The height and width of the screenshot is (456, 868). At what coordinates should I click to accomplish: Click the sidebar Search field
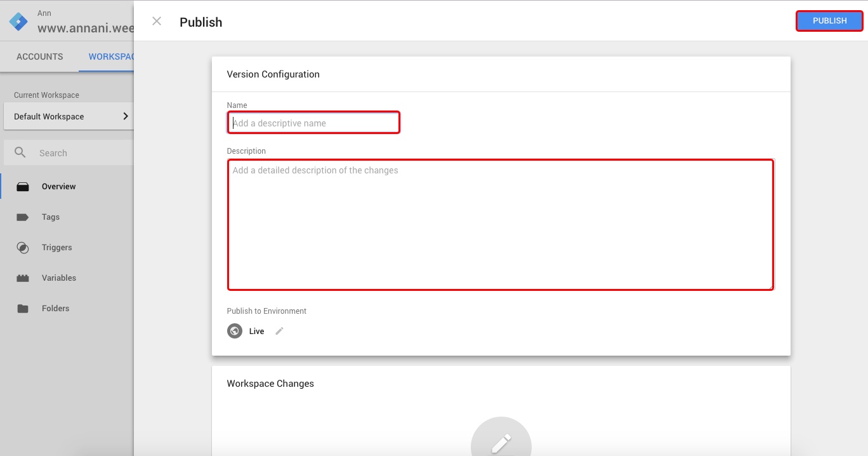(69, 153)
